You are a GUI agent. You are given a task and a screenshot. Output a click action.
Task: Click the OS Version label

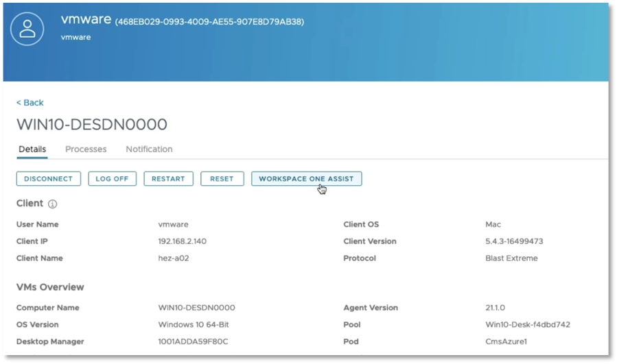point(37,325)
